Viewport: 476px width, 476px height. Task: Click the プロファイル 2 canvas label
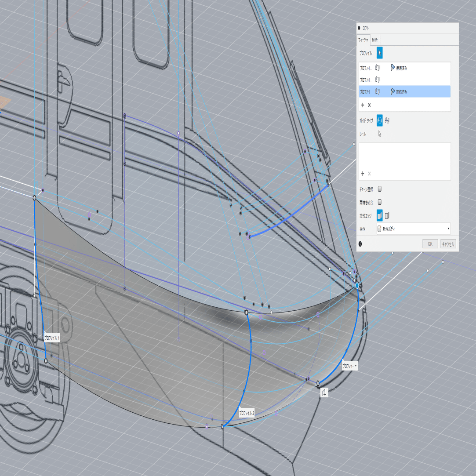click(x=247, y=413)
